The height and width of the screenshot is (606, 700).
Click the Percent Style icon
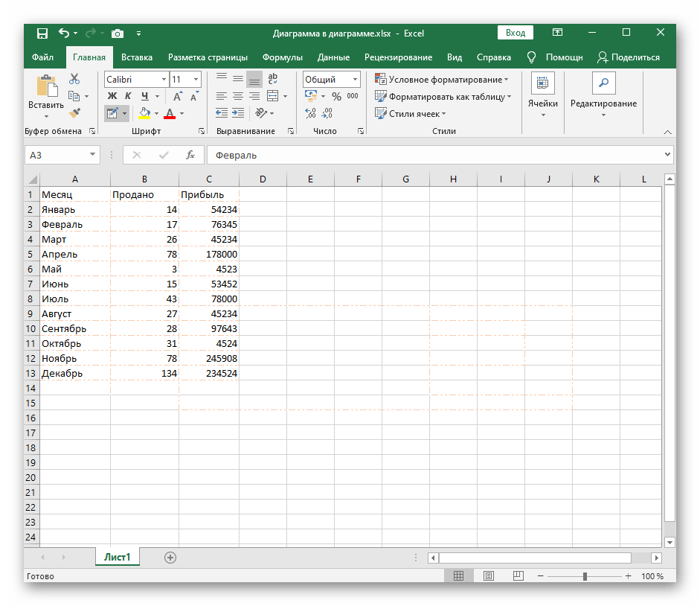336,96
